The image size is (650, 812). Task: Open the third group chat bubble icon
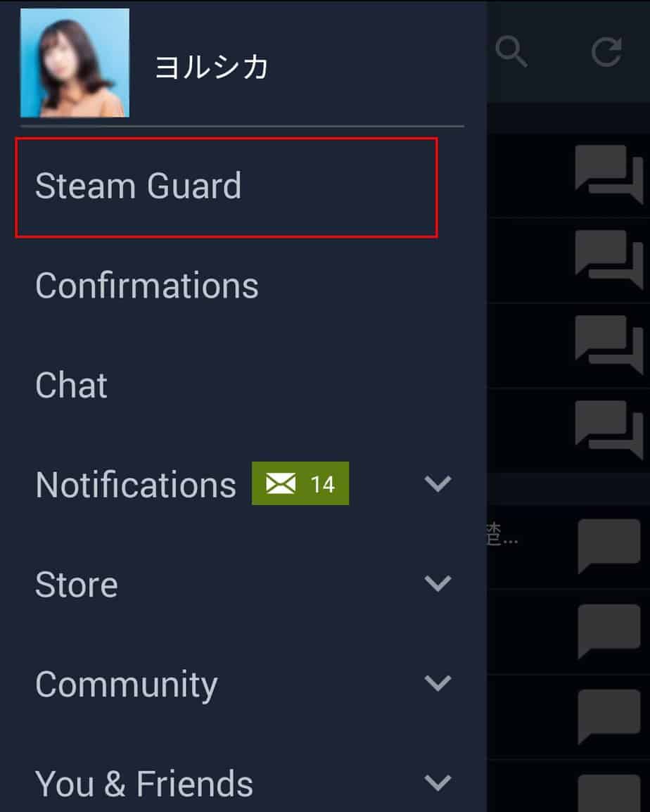pyautogui.click(x=609, y=344)
